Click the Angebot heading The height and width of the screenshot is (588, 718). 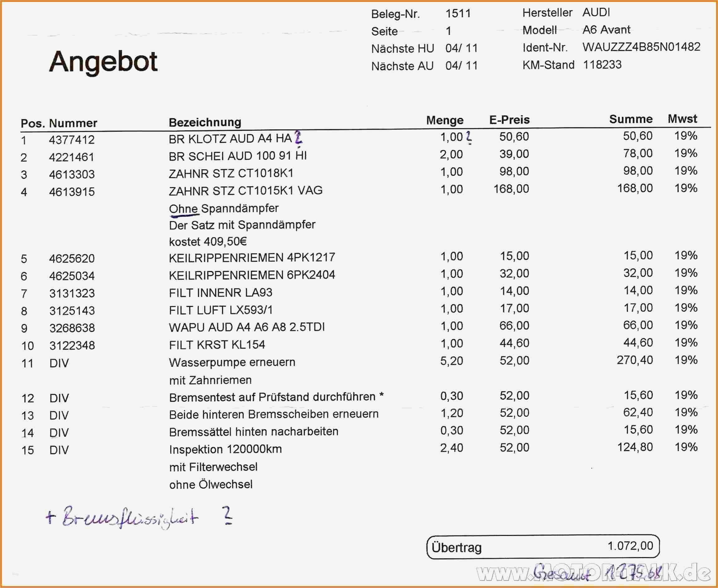coord(103,62)
